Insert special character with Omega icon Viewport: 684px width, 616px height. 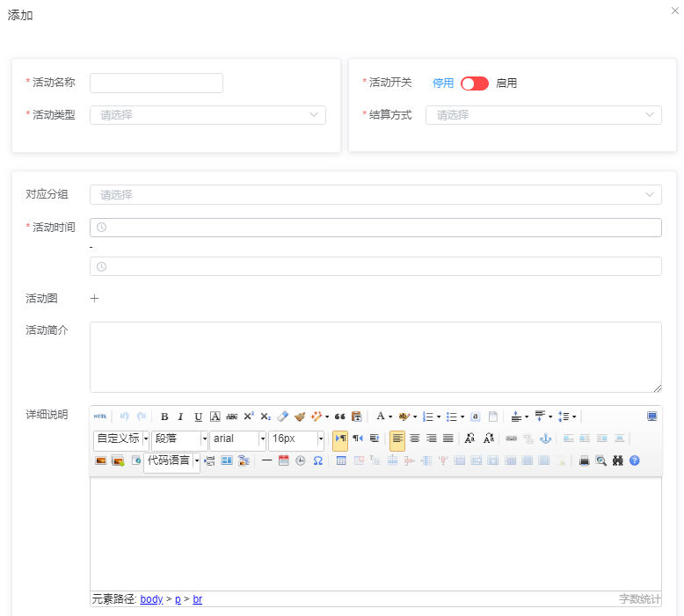(318, 460)
